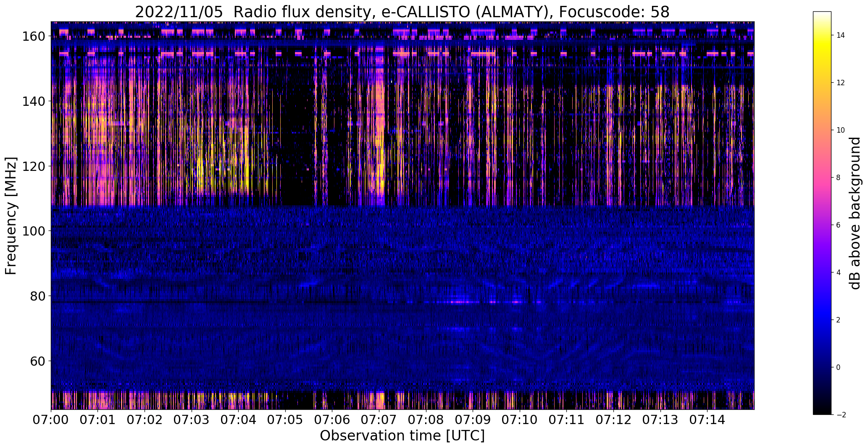Viewport: 868px width, 448px height.
Task: Click the 07:05 time tick label
Action: (286, 420)
